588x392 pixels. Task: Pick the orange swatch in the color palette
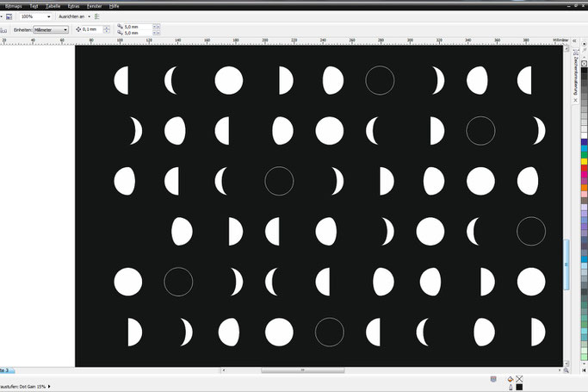[x=585, y=188]
